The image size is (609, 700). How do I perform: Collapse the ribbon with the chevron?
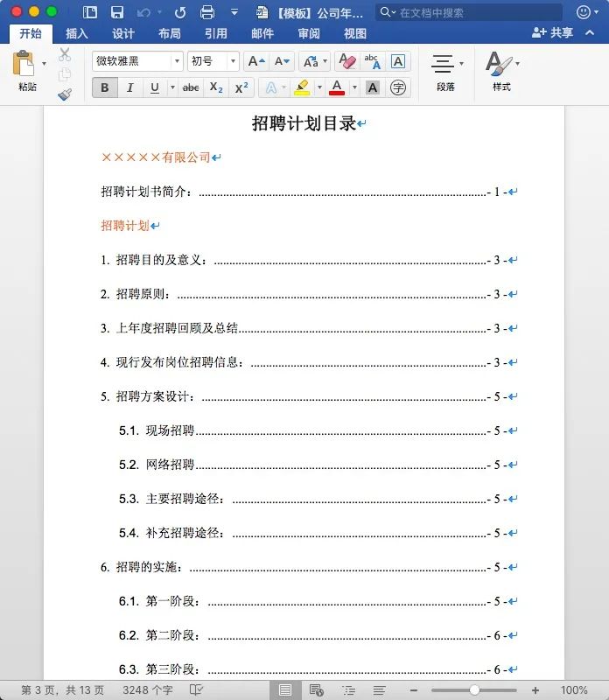tap(590, 32)
